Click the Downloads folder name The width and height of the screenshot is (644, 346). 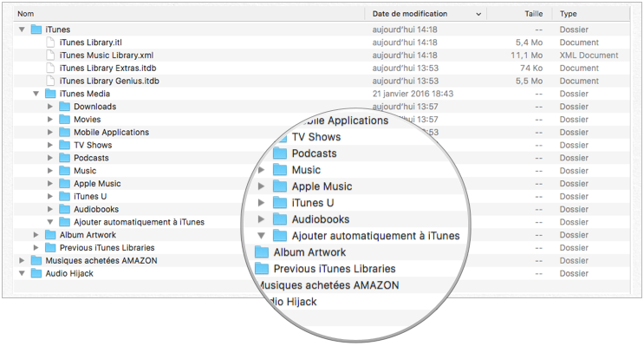point(94,107)
